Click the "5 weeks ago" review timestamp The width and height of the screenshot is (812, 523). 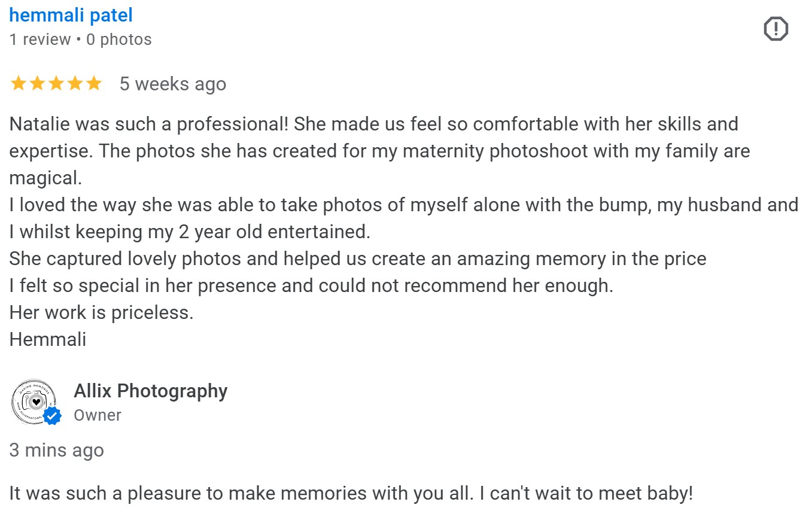click(x=172, y=84)
